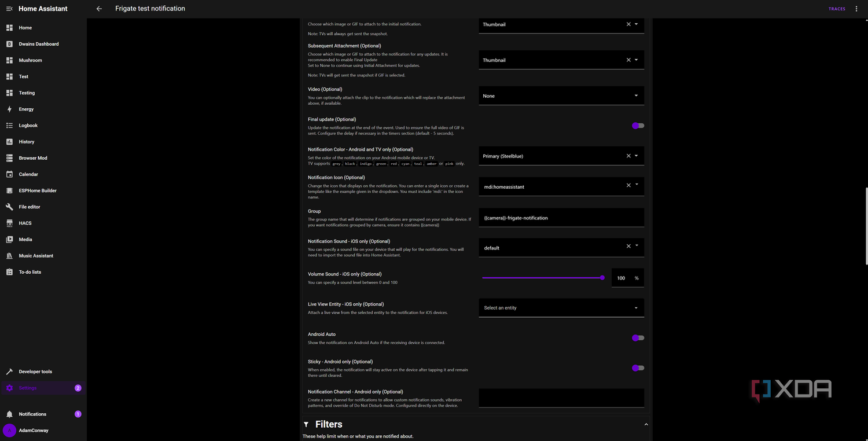Screen dimensions: 868x441
Task: Click the Testing dashboard icon
Action: (x=9, y=93)
